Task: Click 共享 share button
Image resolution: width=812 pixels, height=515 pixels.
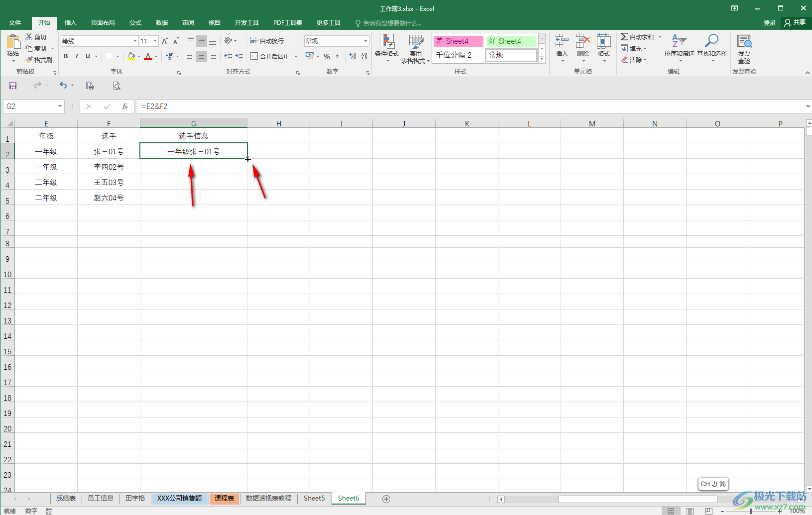Action: pos(795,22)
